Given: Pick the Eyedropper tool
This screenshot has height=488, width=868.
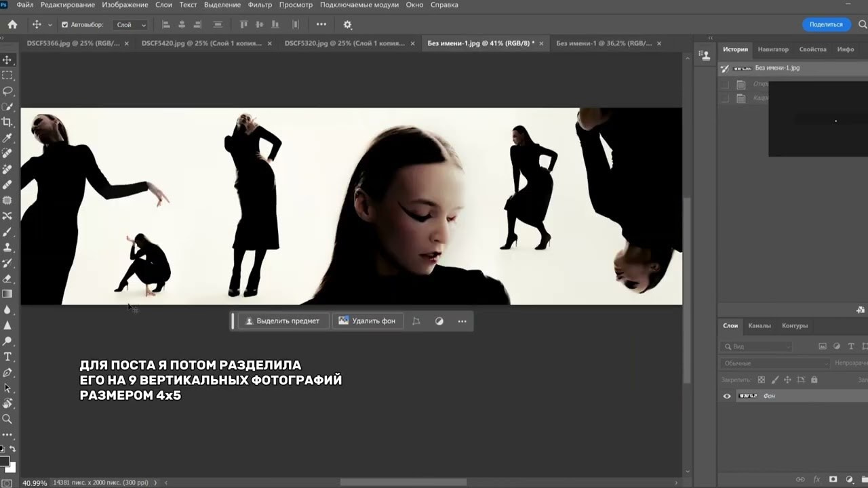Looking at the screenshot, I should [7, 138].
